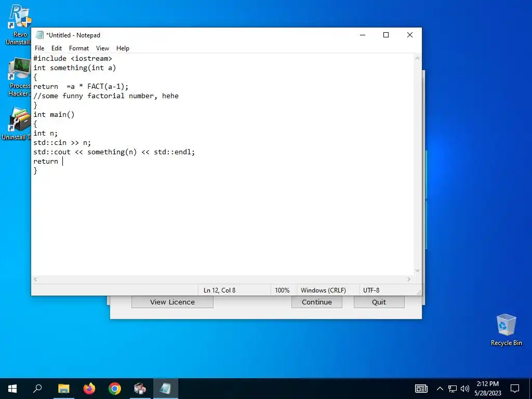Screen dimensions: 532x399
Task: Open the Format menu in Notepad
Action: click(79, 48)
